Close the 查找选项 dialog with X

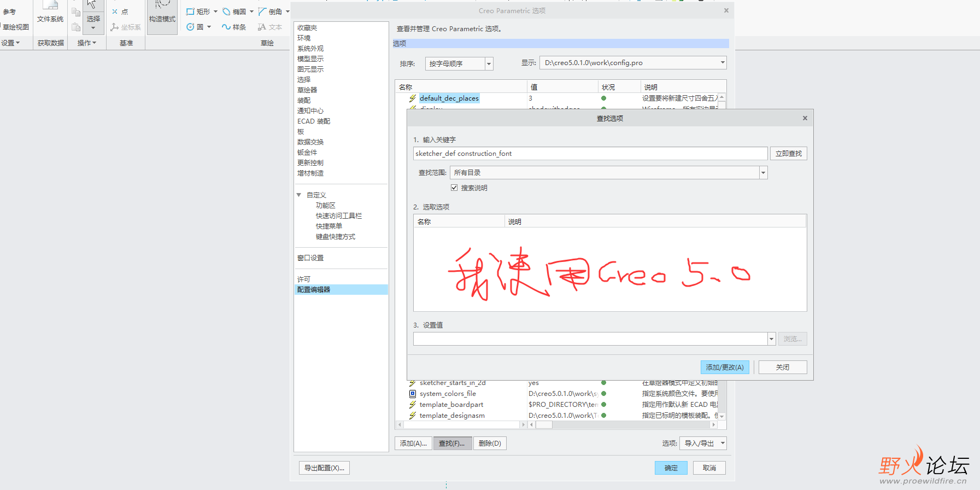click(x=805, y=118)
